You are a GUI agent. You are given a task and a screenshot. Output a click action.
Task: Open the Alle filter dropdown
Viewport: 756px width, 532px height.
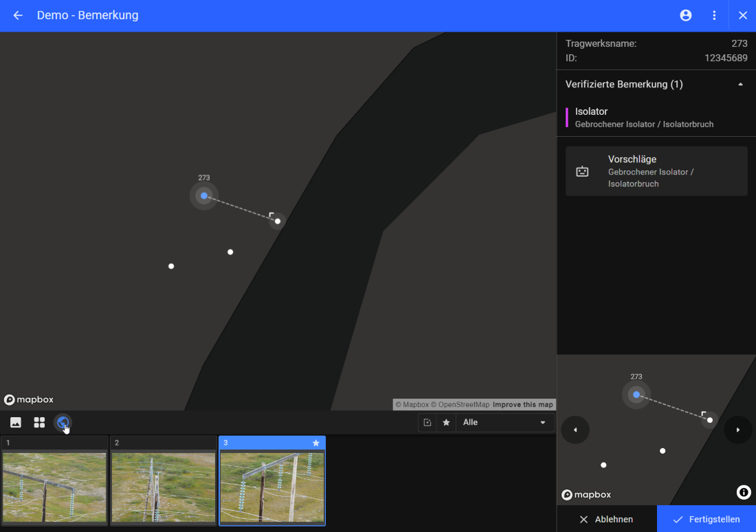click(x=505, y=422)
